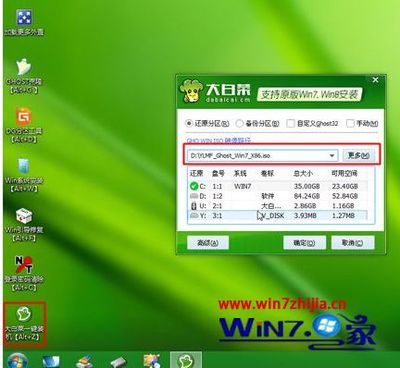Click the disk number column header
The height and width of the screenshot is (368, 400).
(x=218, y=173)
